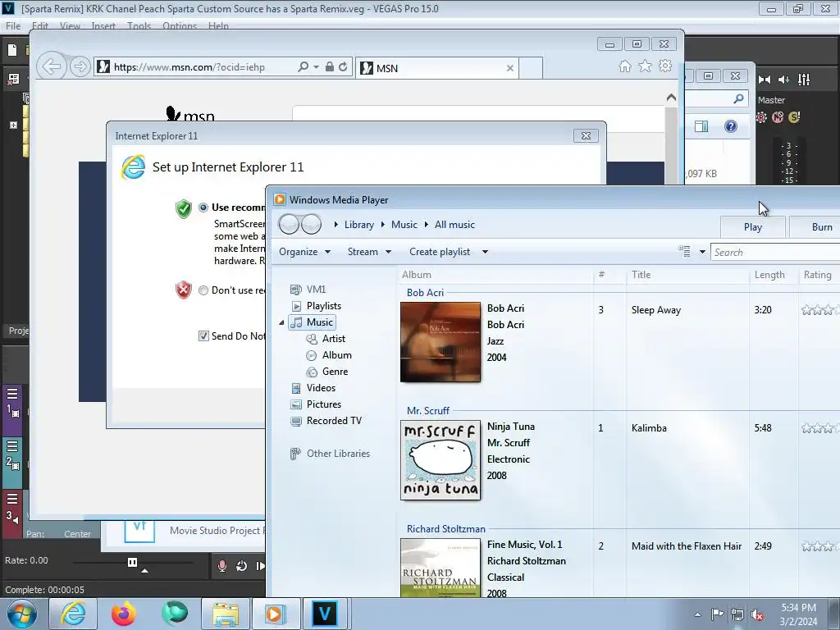Adjust the VEGAS playback Rate slider
Viewport: 840px width, 630px height.
pyautogui.click(x=132, y=562)
